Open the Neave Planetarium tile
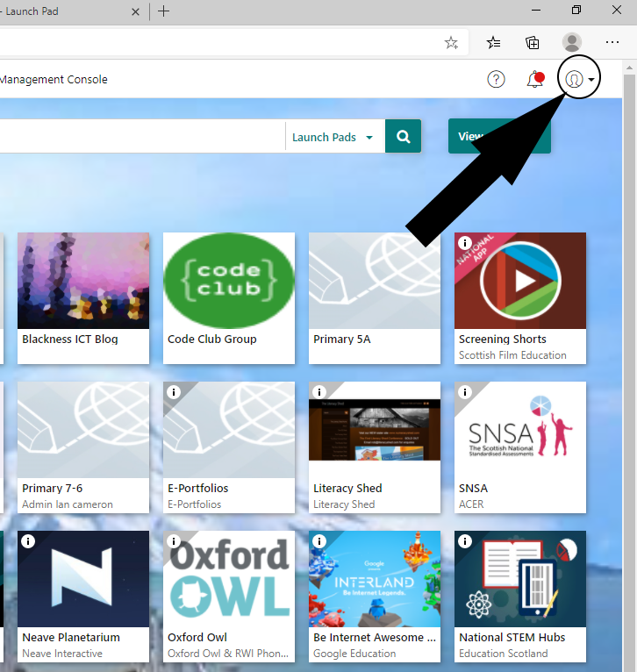The image size is (637, 672). coord(83,597)
